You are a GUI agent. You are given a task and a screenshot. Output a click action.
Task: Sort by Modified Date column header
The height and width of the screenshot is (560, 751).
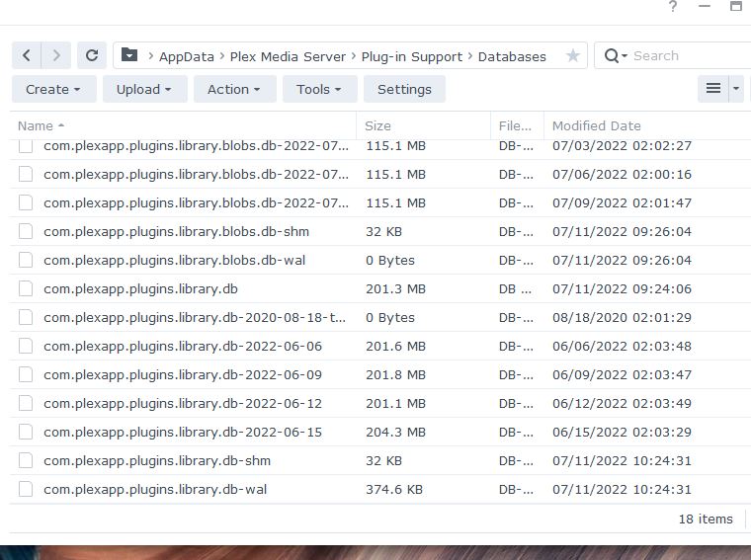tap(646, 125)
